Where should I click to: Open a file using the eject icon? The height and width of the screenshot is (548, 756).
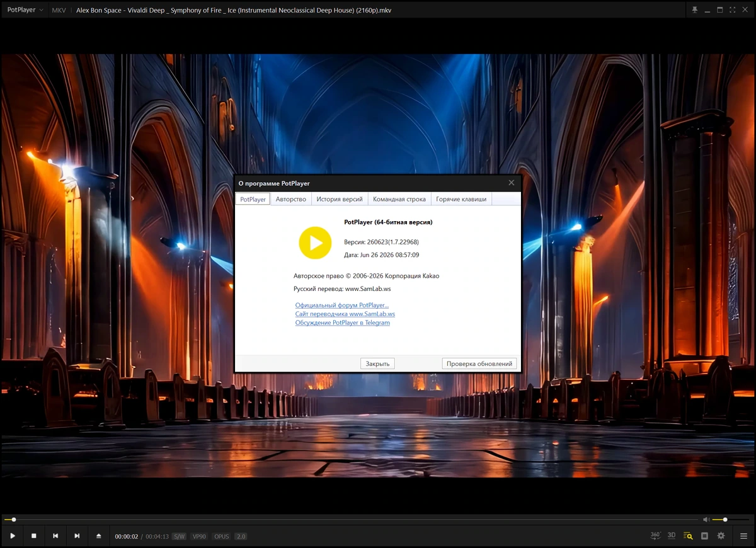[x=98, y=536]
